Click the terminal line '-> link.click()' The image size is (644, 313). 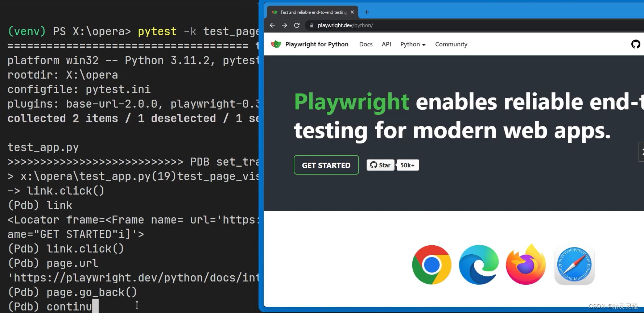(x=56, y=191)
